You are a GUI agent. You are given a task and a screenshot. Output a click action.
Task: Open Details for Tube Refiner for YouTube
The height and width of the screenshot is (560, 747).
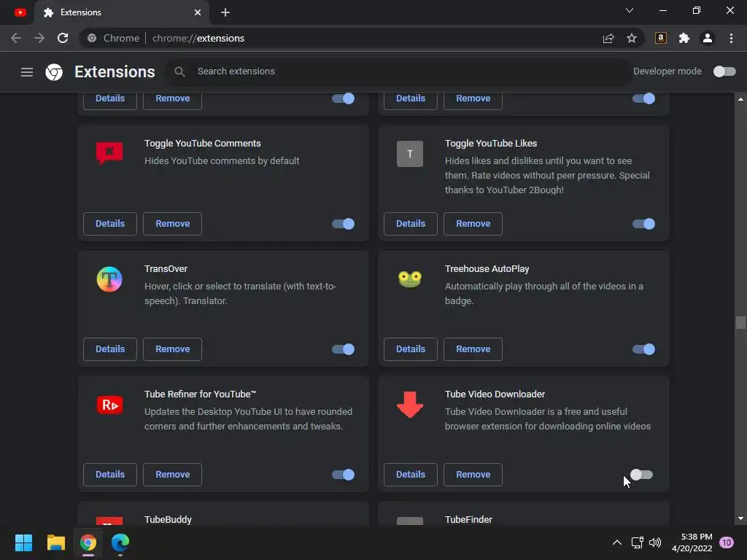coord(110,475)
